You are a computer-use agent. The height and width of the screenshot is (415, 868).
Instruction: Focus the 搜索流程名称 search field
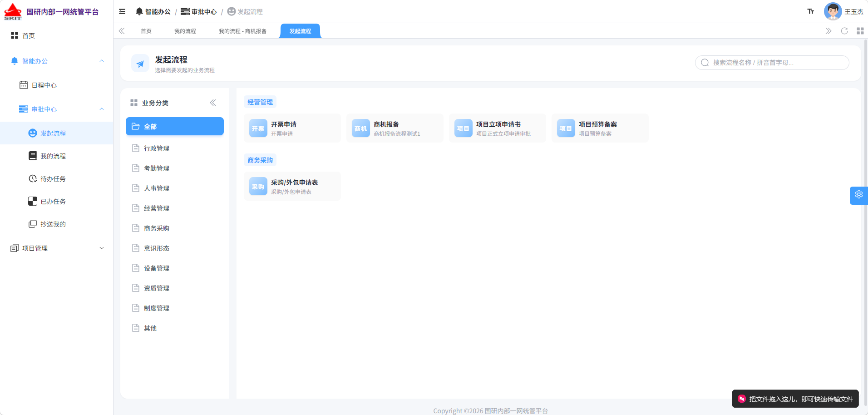tap(772, 63)
